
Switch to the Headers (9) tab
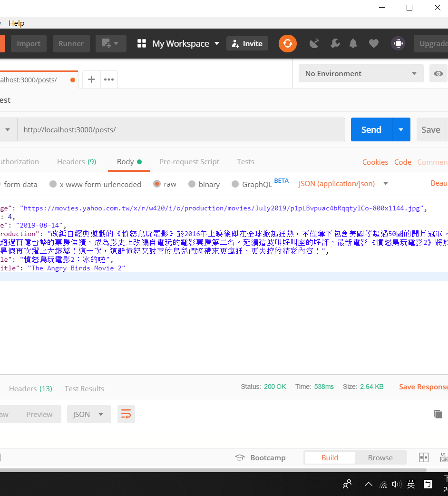tap(77, 162)
